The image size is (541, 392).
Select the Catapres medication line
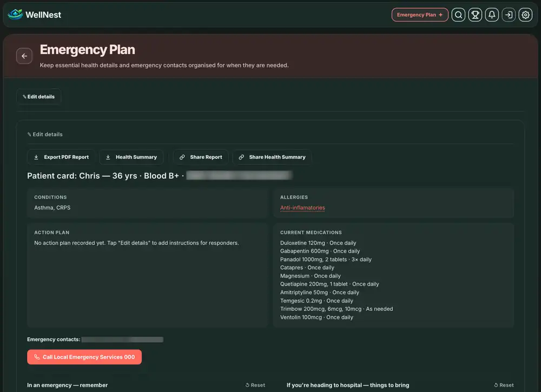point(307,268)
